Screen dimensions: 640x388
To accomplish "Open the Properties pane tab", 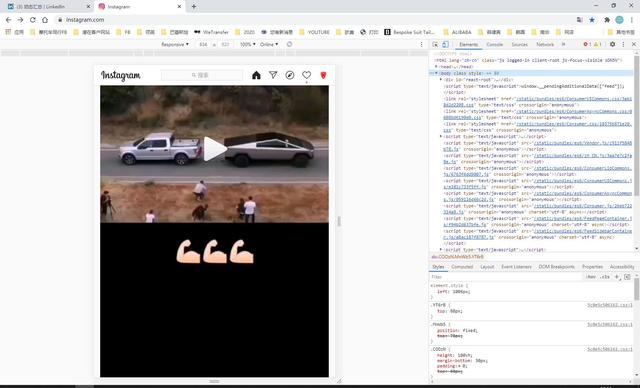I will pyautogui.click(x=592, y=266).
